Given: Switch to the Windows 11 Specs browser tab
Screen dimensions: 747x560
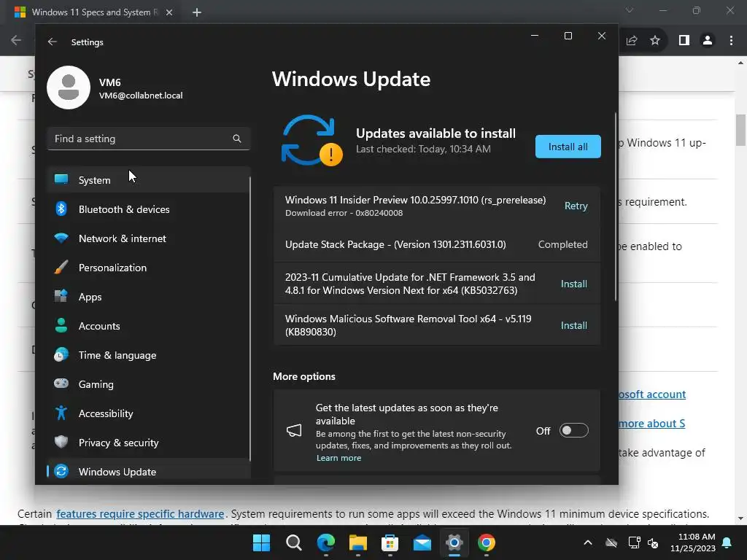Looking at the screenshot, I should (93, 12).
